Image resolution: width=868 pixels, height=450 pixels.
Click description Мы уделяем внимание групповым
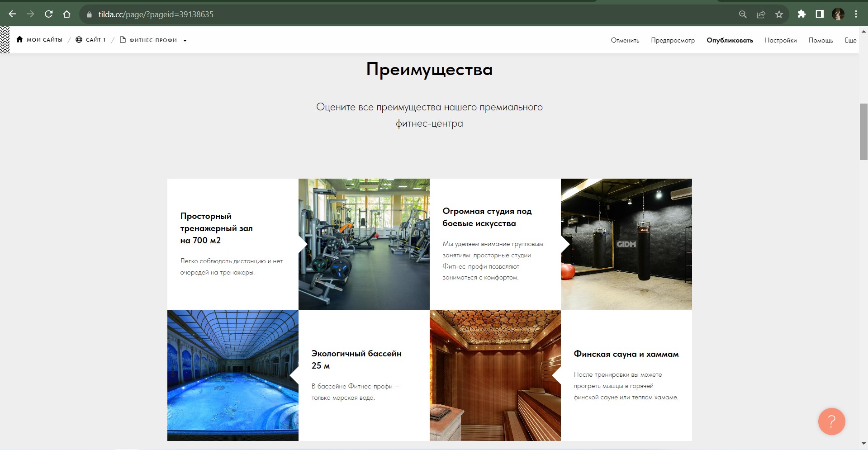(493, 261)
